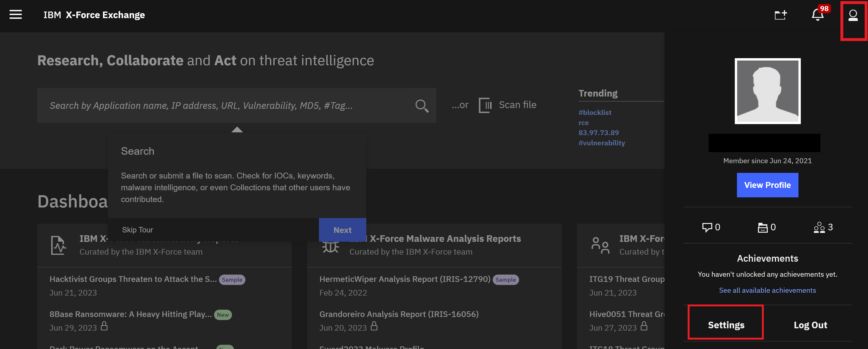Click the profile avatar picture

[768, 91]
